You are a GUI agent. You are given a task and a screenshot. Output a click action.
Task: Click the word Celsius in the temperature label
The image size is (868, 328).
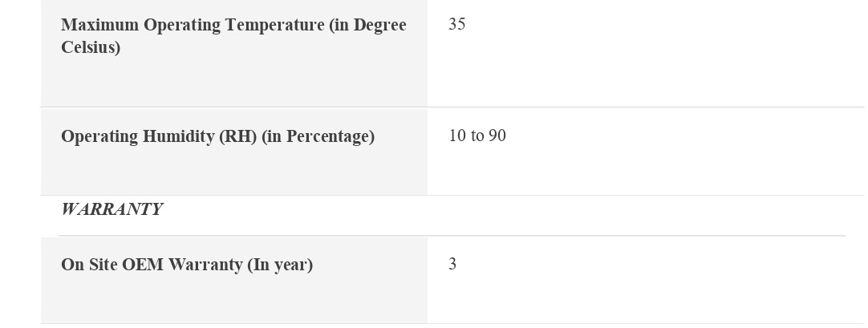click(x=91, y=47)
